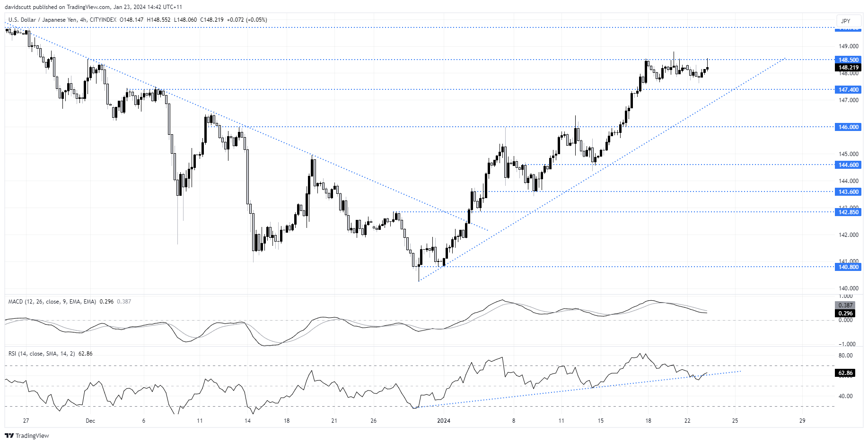Click the RSI (14, close, SMA, 14, 2) legend
The image size is (868, 444).
tap(42, 354)
